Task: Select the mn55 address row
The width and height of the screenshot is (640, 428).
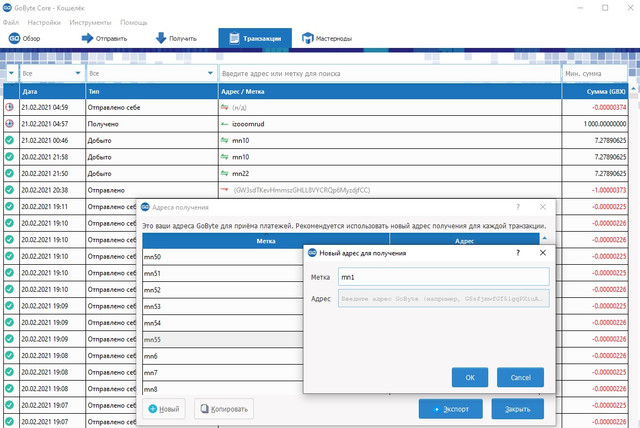Action: click(223, 339)
